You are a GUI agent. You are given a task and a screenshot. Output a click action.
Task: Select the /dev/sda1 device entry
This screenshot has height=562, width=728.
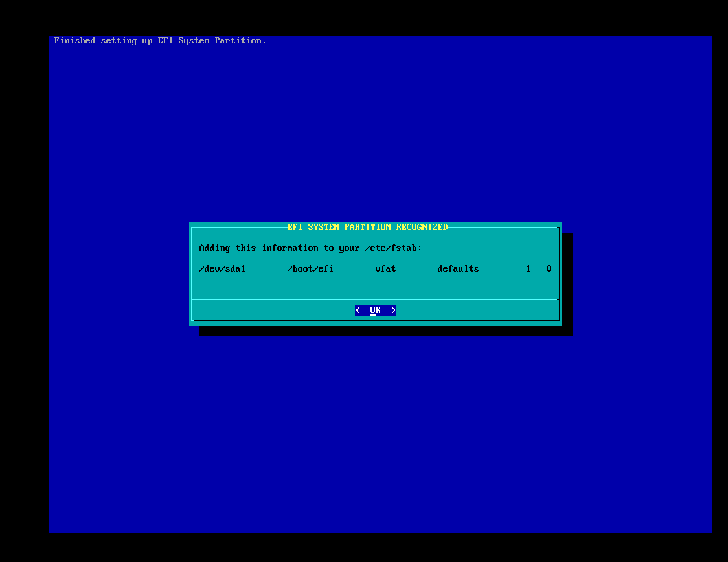[222, 269]
